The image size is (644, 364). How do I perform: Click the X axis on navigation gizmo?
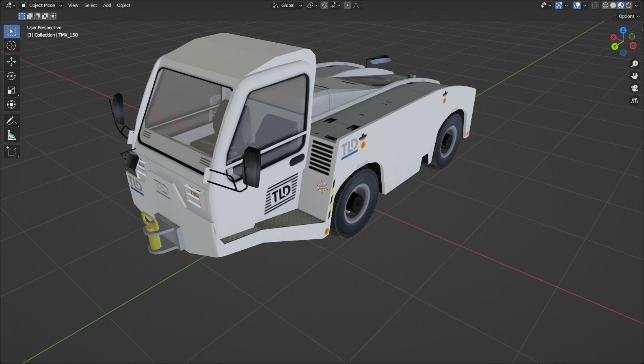point(614,37)
